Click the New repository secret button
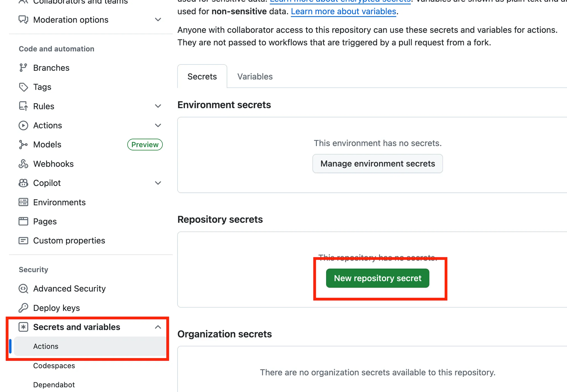This screenshot has height=392, width=567. pos(378,278)
